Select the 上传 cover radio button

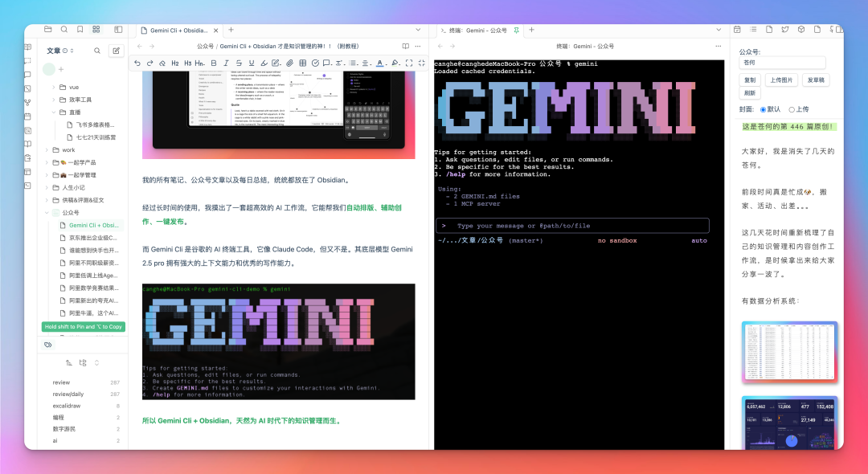click(x=792, y=109)
